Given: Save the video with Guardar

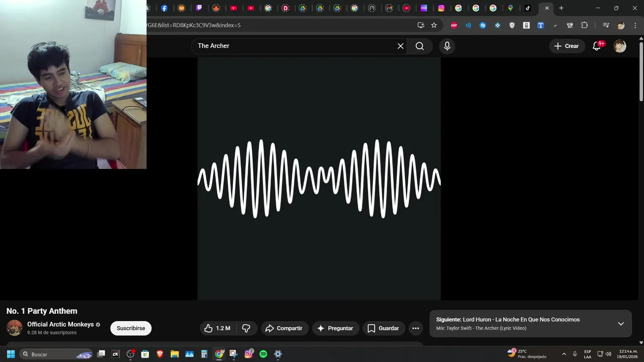Looking at the screenshot, I should click(384, 328).
